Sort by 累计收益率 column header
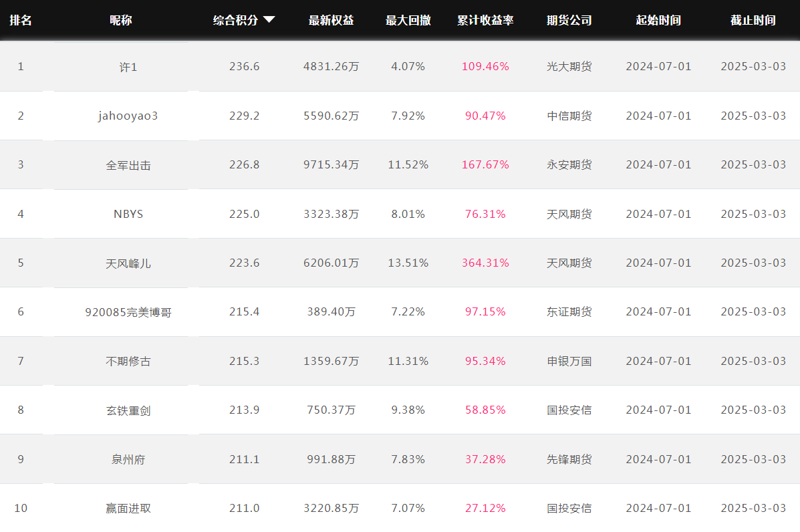The image size is (800, 532). (x=485, y=20)
